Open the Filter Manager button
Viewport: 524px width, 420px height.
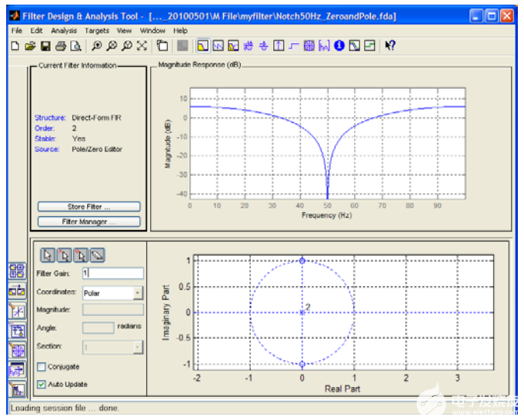tap(89, 222)
